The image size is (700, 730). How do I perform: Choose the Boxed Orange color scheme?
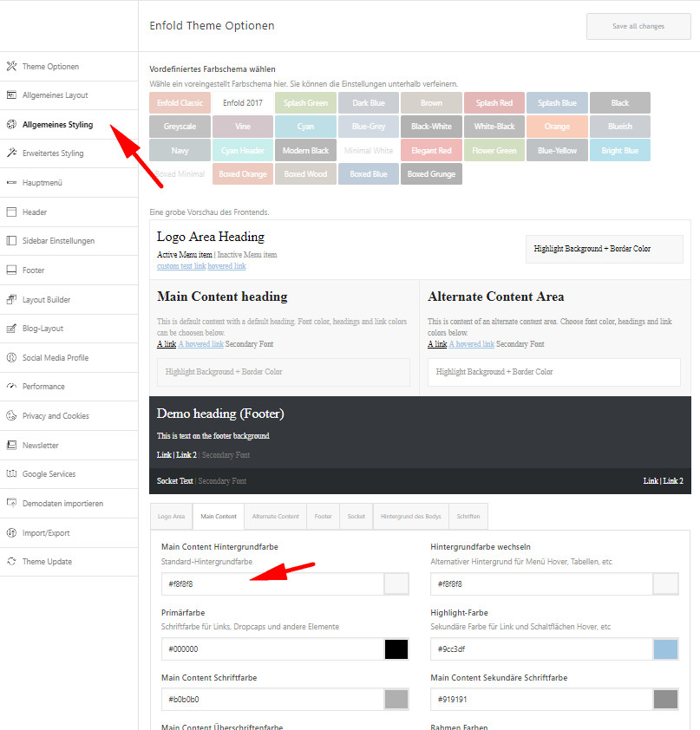243,173
